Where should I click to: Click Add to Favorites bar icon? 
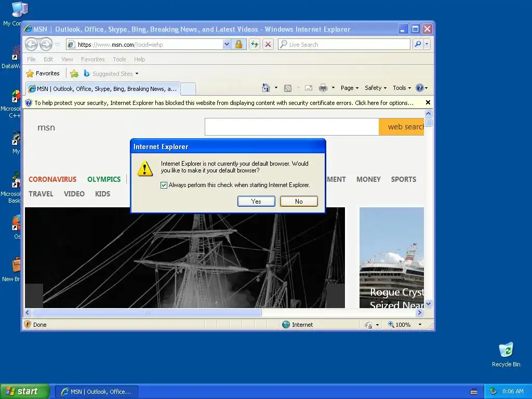(74, 73)
